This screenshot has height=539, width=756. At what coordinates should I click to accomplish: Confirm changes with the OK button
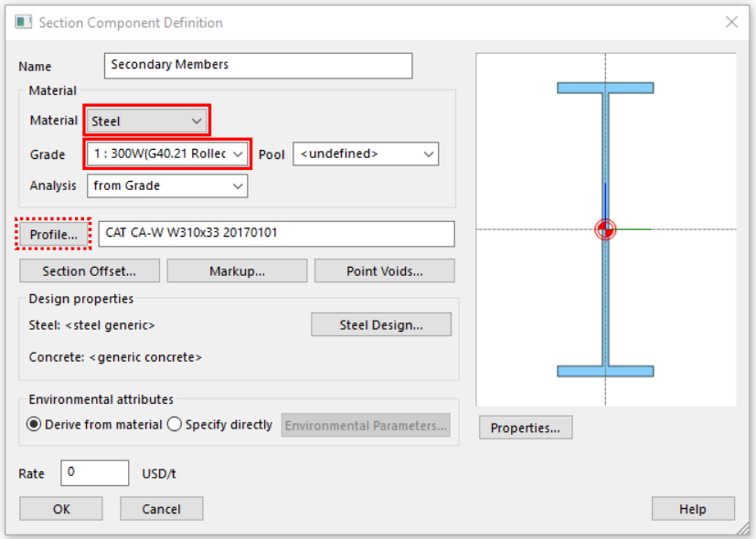pos(60,508)
